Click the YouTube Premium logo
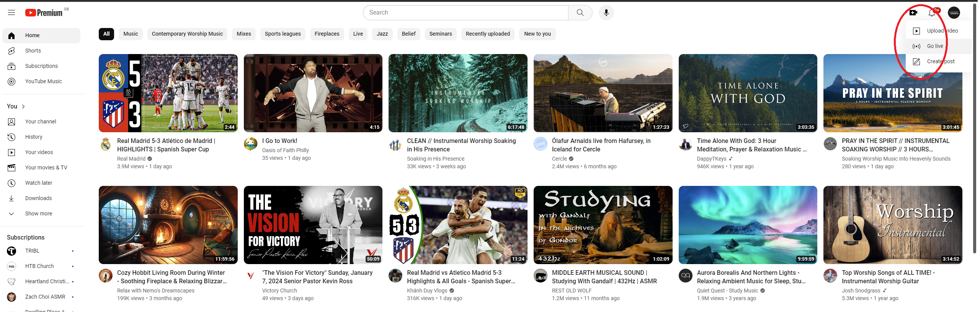This screenshot has width=980, height=312. [x=44, y=13]
